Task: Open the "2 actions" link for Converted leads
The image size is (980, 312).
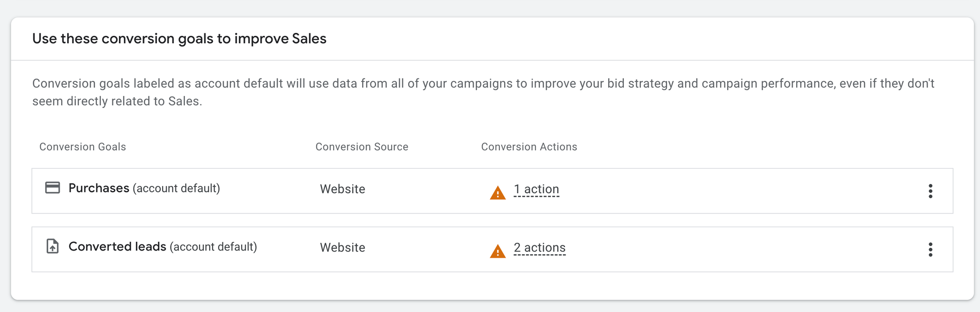Action: 539,248
